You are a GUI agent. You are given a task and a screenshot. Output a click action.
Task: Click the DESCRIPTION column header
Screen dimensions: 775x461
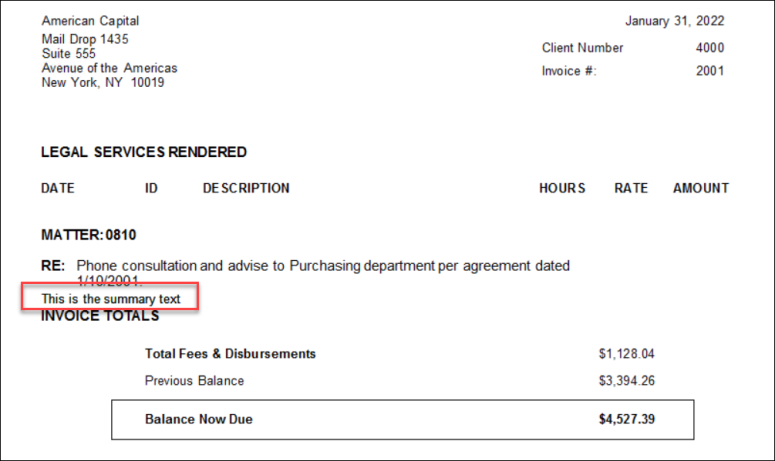click(x=246, y=188)
